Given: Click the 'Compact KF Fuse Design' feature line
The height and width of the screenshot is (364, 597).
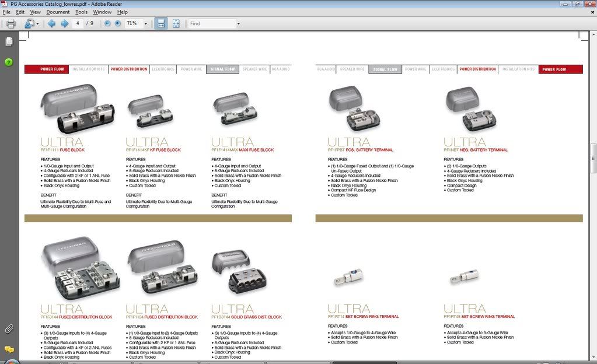Looking at the screenshot, I should (x=353, y=190).
